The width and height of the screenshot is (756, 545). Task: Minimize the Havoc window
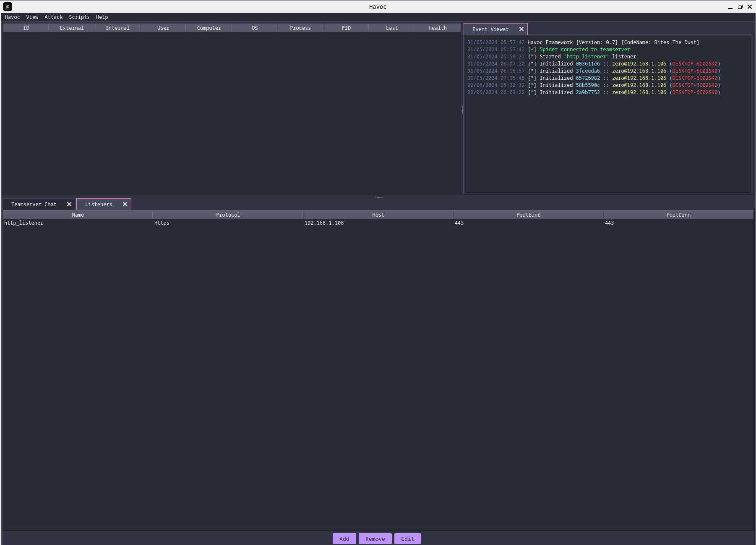[730, 7]
